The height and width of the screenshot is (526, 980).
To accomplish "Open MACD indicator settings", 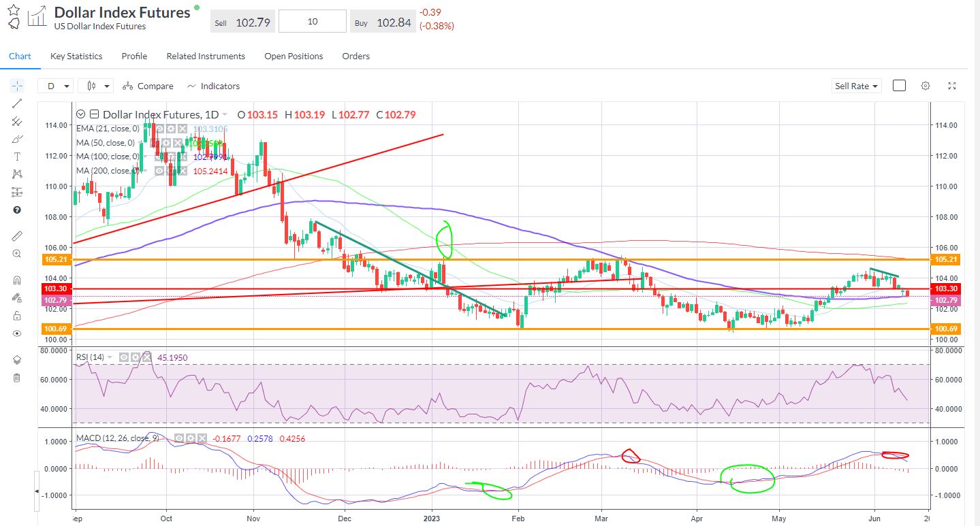I will point(191,438).
